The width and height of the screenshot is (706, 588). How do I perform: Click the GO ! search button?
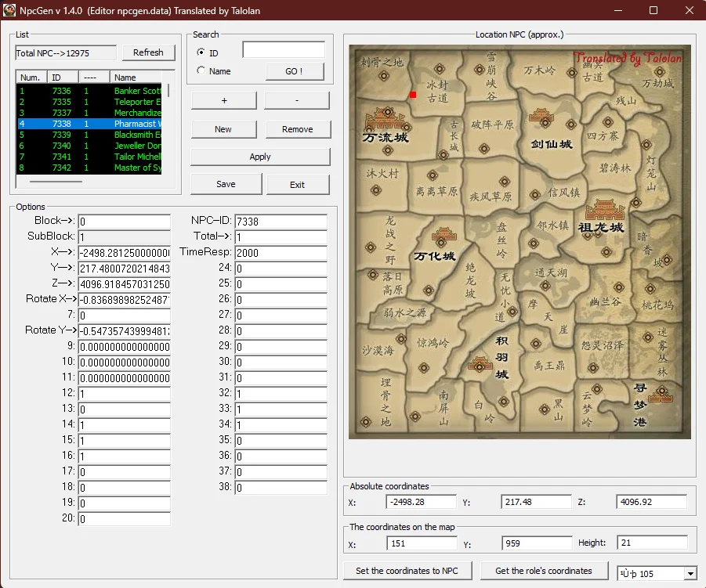pyautogui.click(x=294, y=71)
